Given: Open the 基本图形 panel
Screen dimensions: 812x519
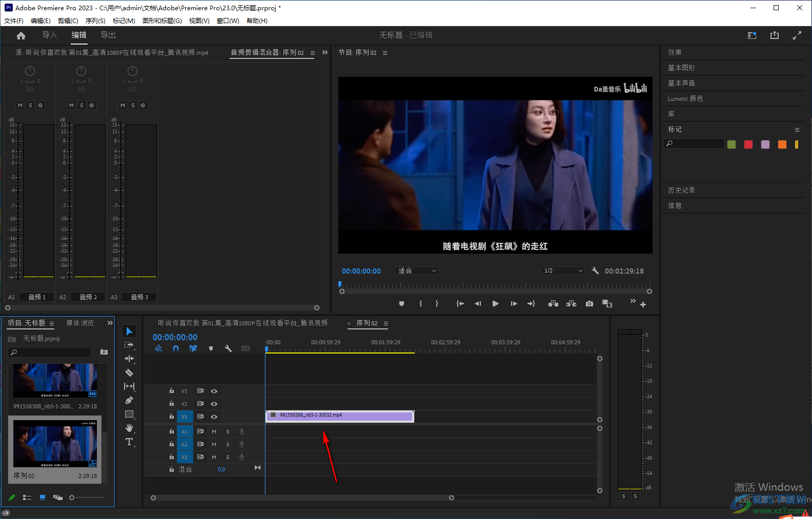Looking at the screenshot, I should [681, 68].
